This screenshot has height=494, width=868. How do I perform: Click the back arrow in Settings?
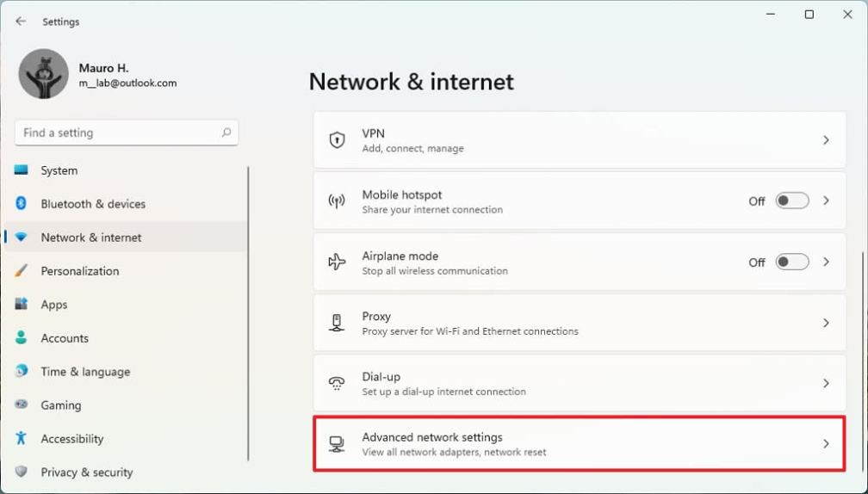click(21, 22)
